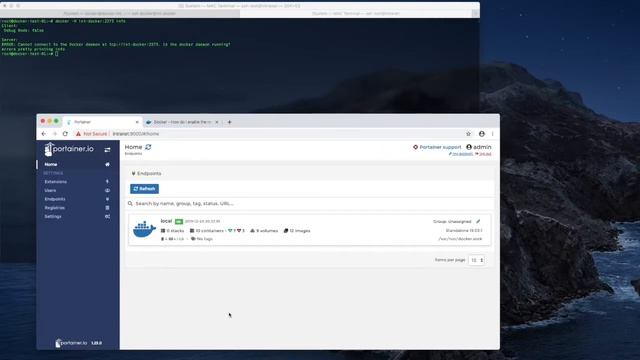640x360 pixels.
Task: Close the Portainer browser tab
Action: tap(137, 122)
